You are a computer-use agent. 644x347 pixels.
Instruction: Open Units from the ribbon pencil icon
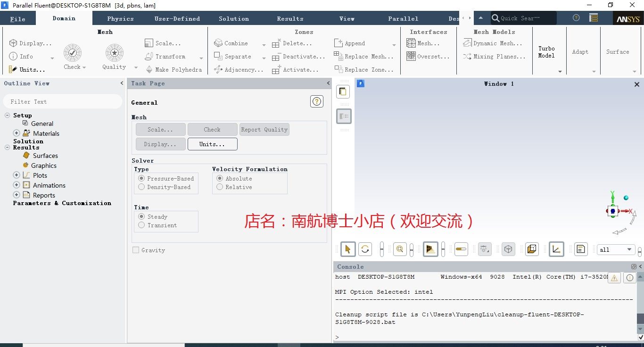(x=13, y=69)
